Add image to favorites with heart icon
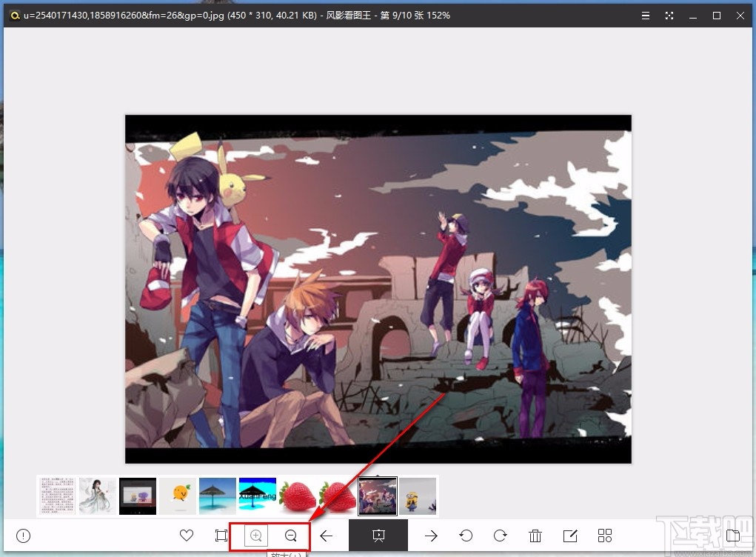The image size is (756, 557). [187, 536]
